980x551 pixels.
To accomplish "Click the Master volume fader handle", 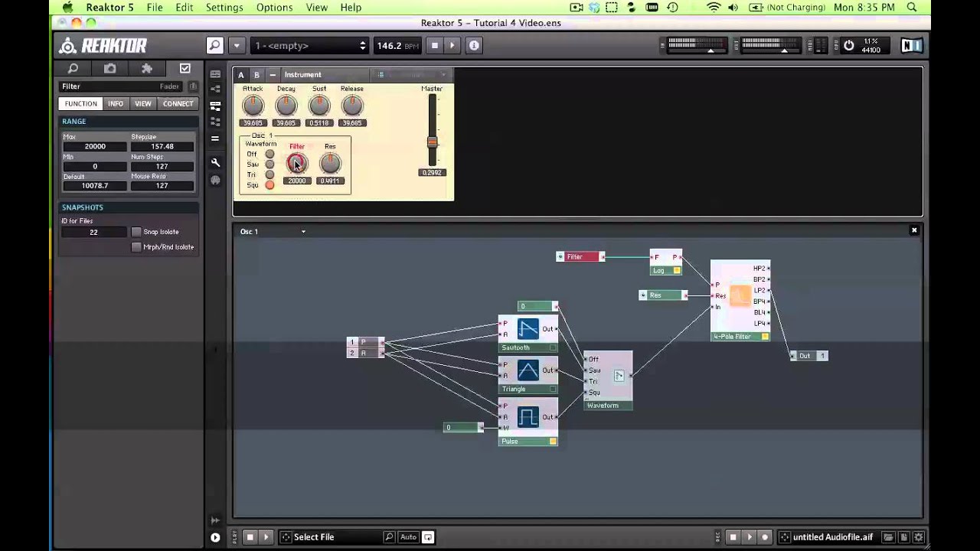I will (432, 142).
